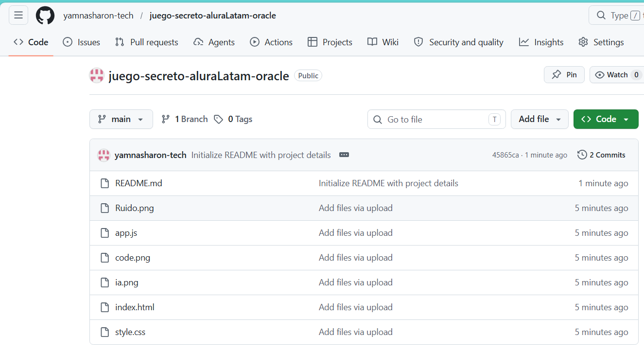Open the Projects tab
644x353 pixels.
330,42
